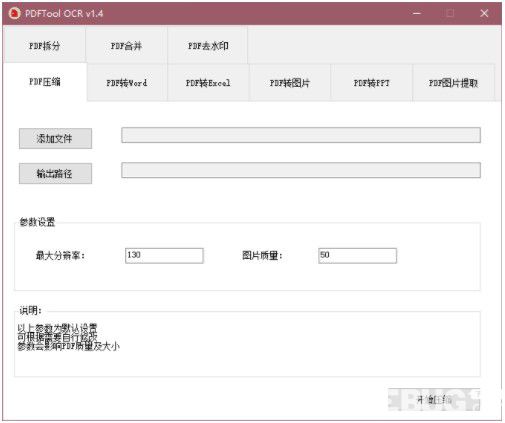Click the 图片质量 label

[262, 256]
